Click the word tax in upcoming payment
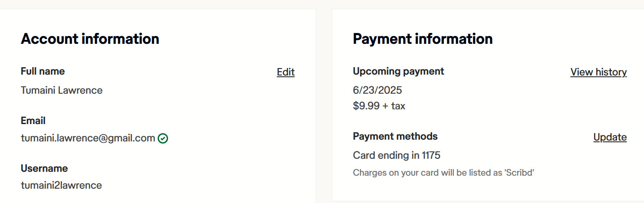The height and width of the screenshot is (203, 644). click(x=398, y=106)
